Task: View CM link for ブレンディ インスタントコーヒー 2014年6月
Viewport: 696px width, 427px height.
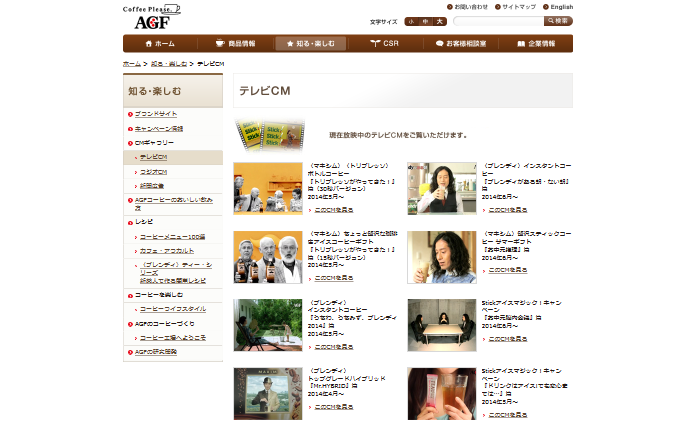Action: tap(508, 210)
